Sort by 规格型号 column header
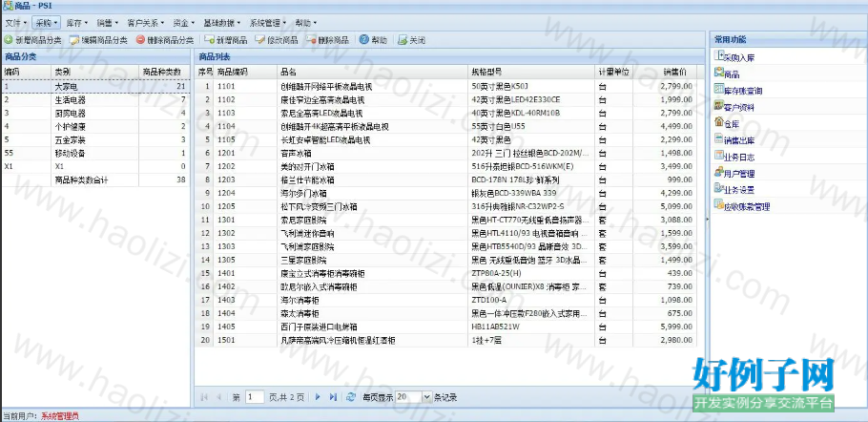The height and width of the screenshot is (422, 868). pos(531,72)
